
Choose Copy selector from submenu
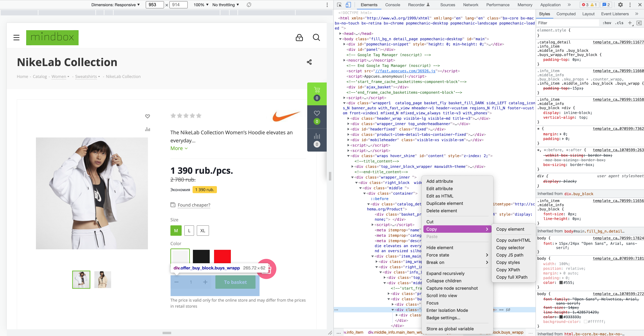click(x=510, y=248)
